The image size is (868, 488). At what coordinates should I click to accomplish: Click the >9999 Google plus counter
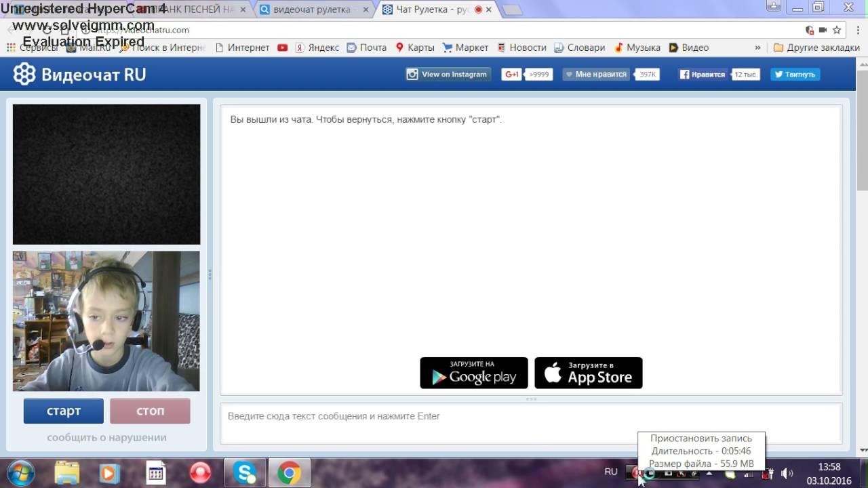click(x=539, y=75)
